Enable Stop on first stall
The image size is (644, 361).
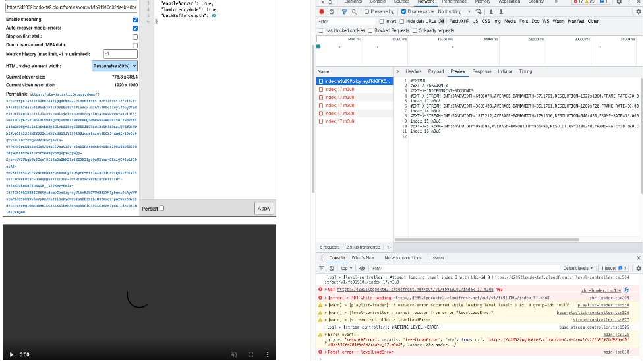coord(135,36)
